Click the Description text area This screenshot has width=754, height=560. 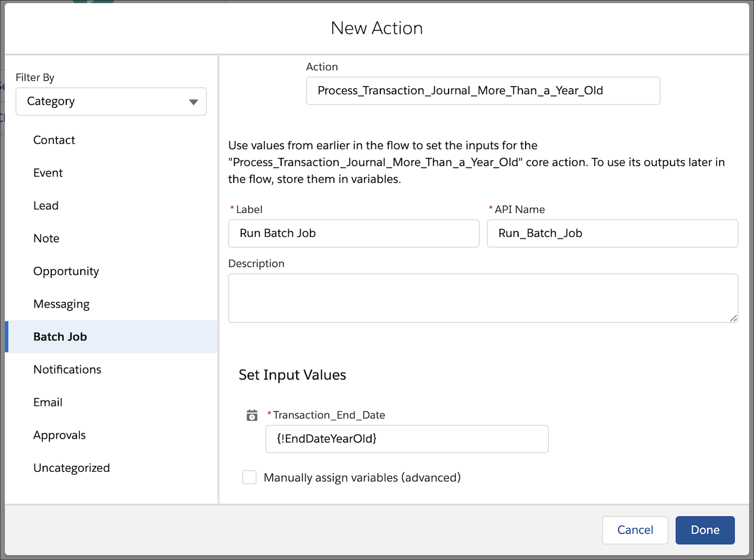click(x=483, y=298)
